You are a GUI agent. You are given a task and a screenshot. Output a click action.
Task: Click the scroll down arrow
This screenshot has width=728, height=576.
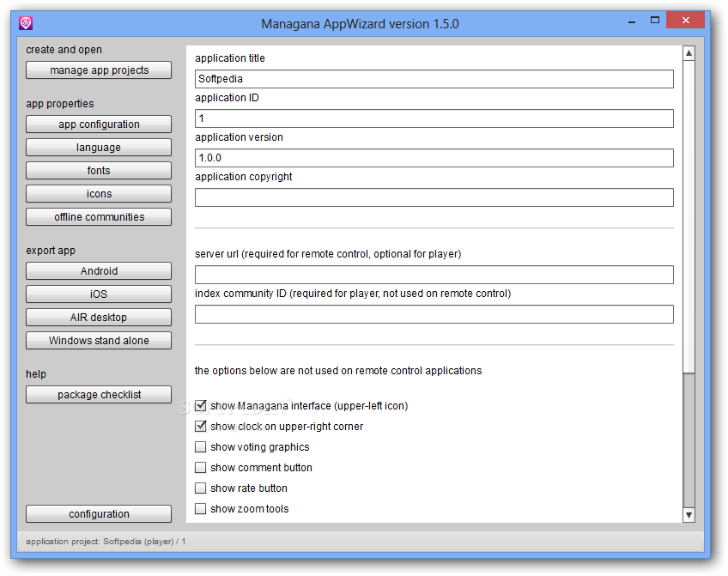(x=689, y=515)
